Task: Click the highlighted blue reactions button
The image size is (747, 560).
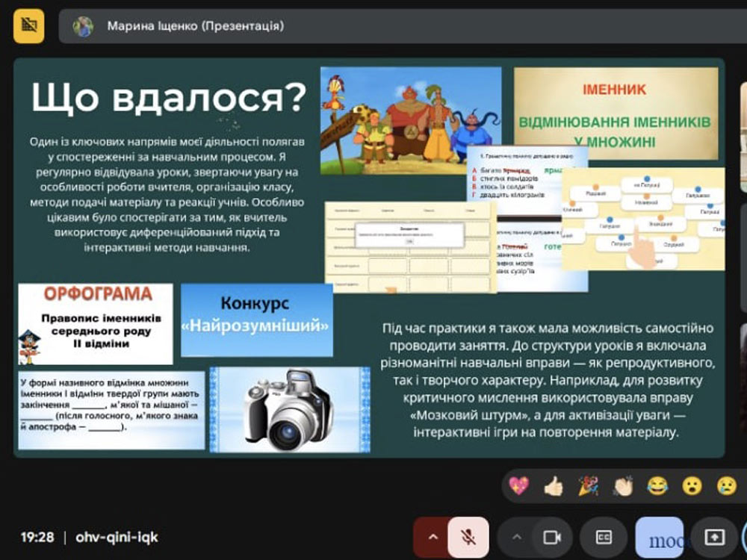Action: (x=659, y=537)
